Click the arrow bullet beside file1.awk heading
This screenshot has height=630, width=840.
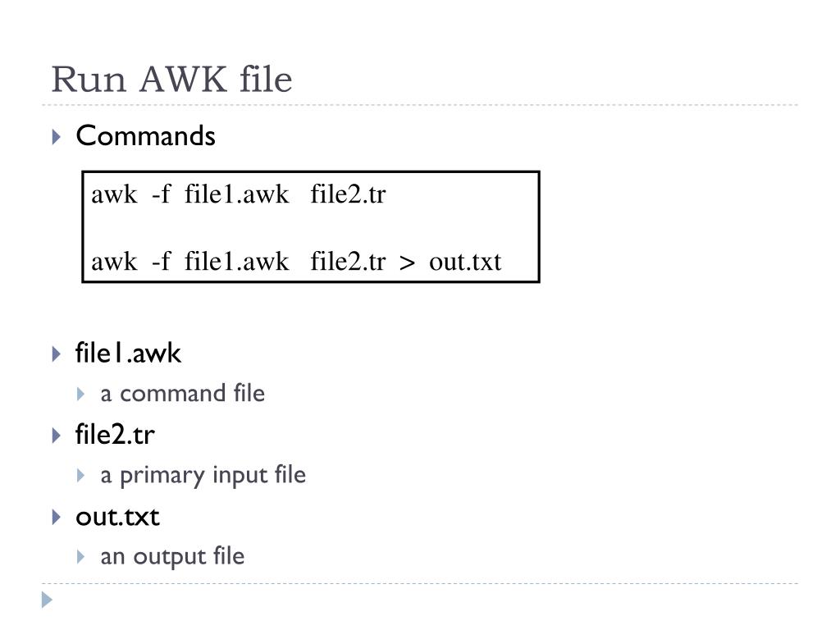(57, 354)
